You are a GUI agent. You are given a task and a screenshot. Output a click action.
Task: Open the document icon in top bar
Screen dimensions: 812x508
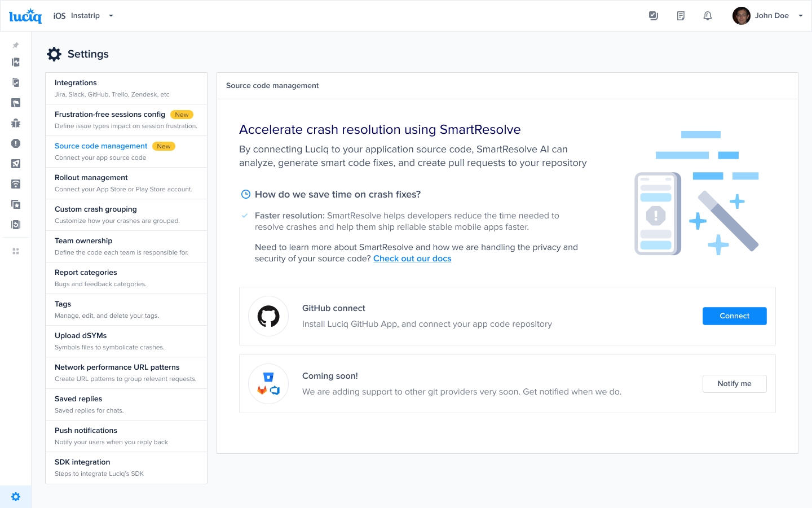click(681, 16)
